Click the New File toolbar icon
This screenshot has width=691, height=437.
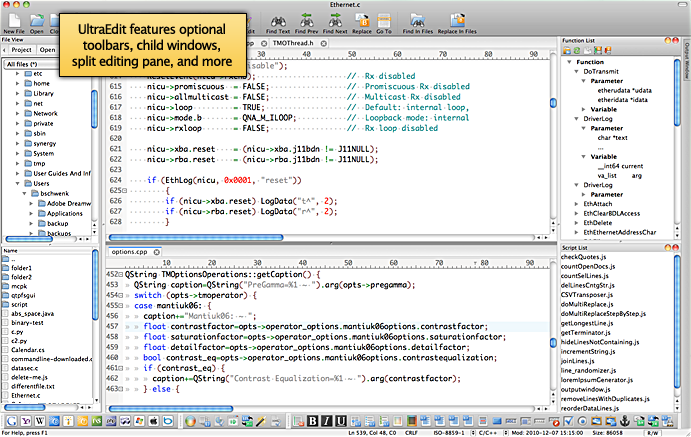click(x=13, y=19)
